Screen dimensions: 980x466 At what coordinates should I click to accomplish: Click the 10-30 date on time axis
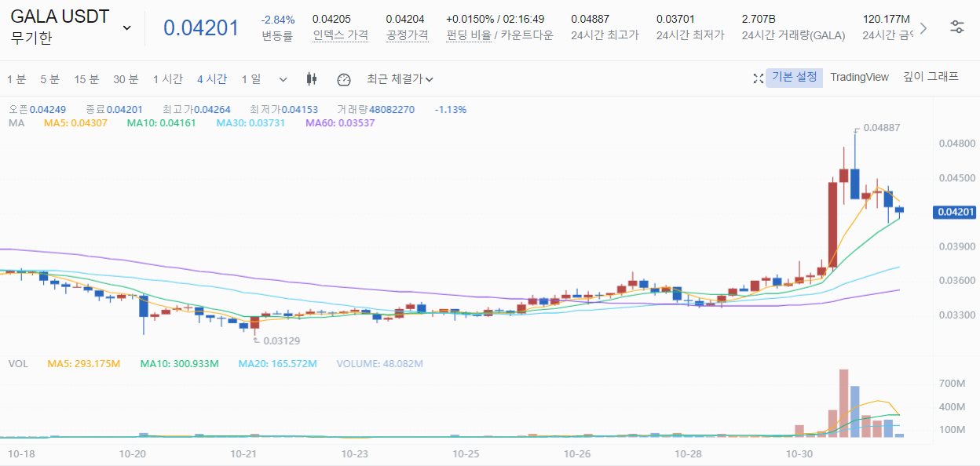point(799,454)
